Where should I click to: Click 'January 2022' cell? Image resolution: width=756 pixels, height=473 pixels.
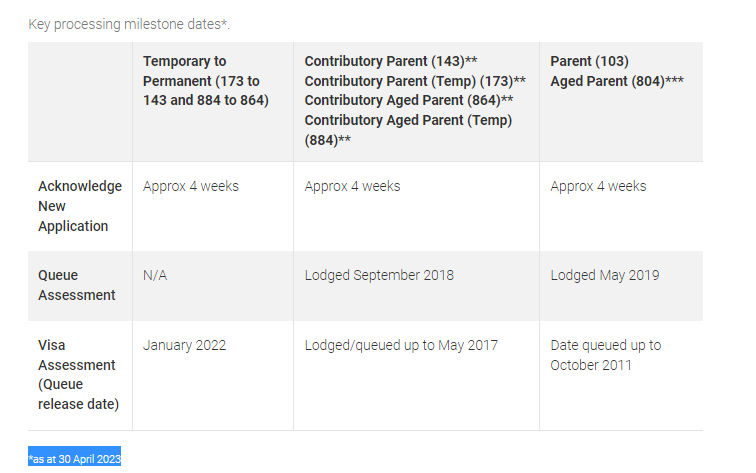coord(184,345)
